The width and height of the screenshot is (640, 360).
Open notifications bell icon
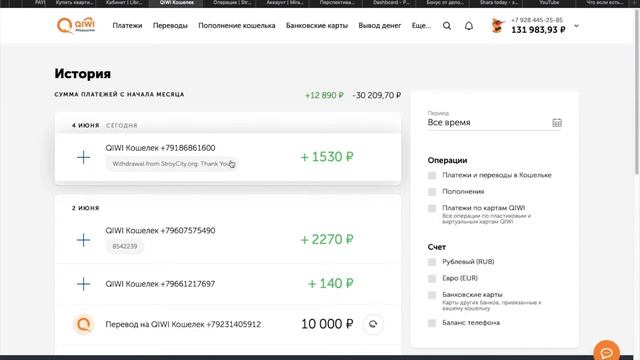[x=469, y=26]
